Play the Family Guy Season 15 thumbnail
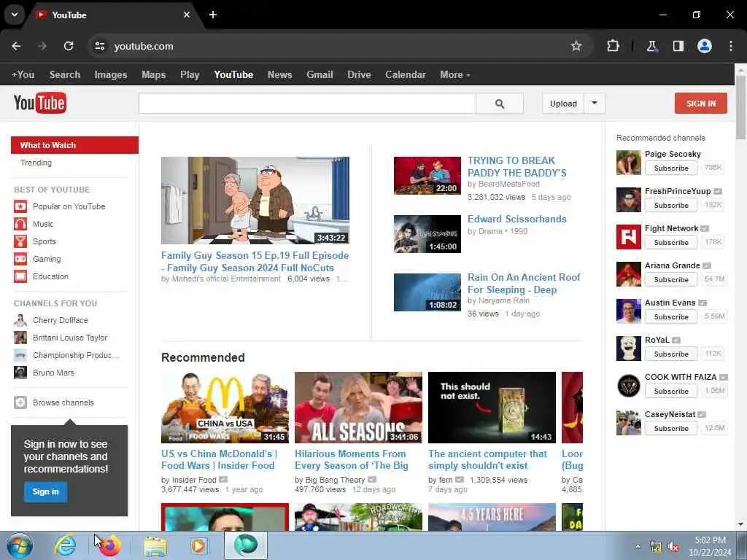This screenshot has height=560, width=747. coord(255,201)
